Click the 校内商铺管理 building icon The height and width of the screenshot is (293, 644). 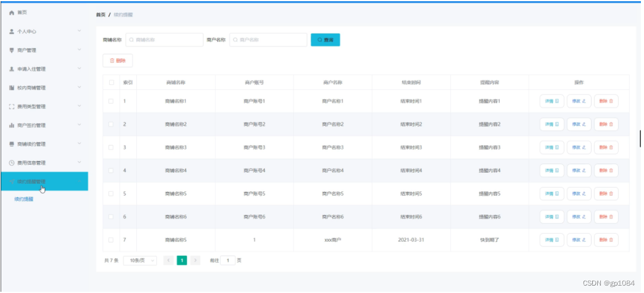pyautogui.click(x=12, y=88)
